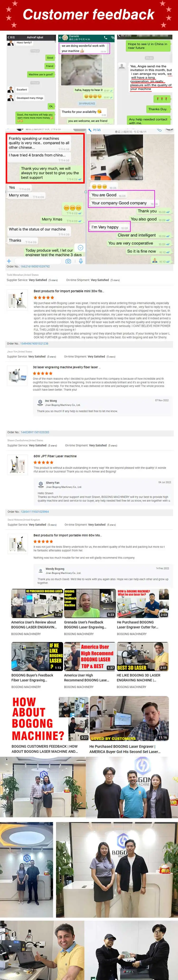
Task: Tap back arrow in Daniele chat header
Action: tap(61, 38)
